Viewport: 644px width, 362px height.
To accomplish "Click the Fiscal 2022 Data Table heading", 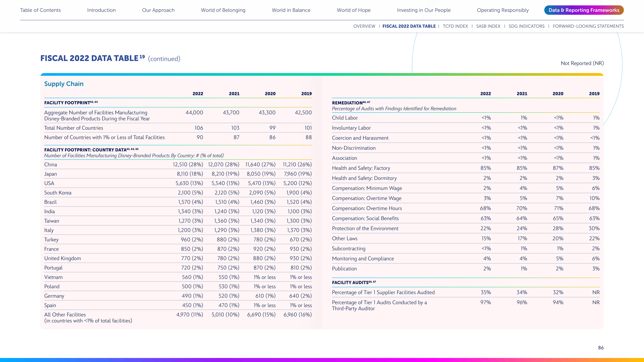I will click(89, 58).
